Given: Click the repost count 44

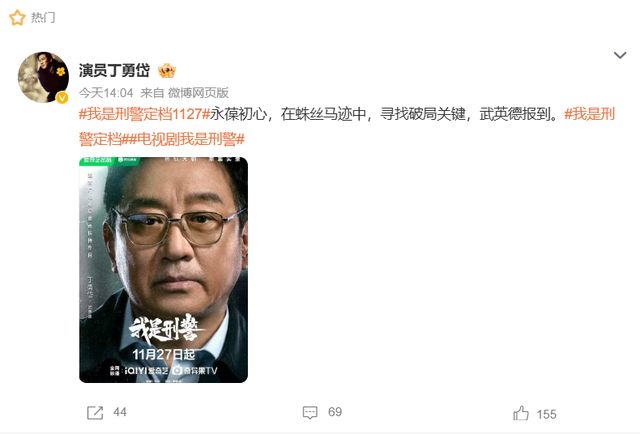Looking at the screenshot, I should coord(120,412).
